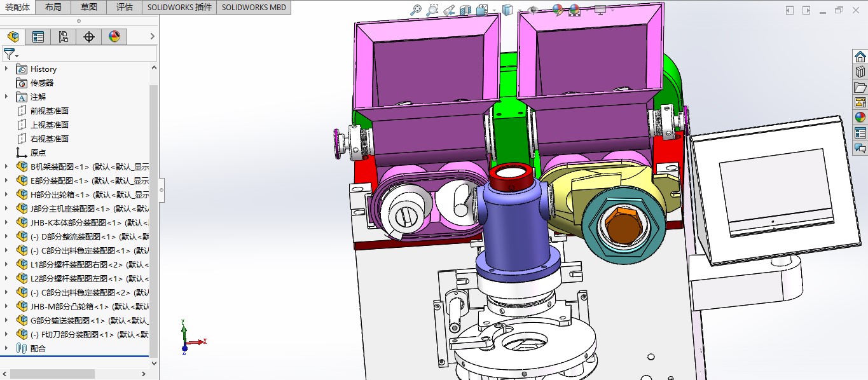Click the Apply Scene icon
This screenshot has height=380, width=868.
point(574,10)
